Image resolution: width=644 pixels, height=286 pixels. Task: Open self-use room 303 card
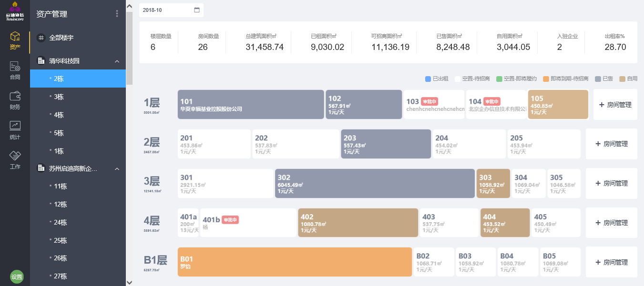(493, 183)
